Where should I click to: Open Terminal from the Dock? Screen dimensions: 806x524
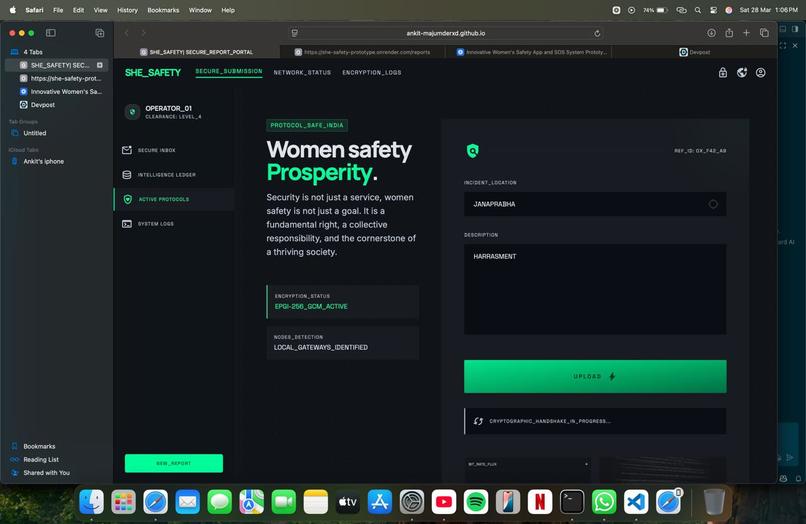pos(572,501)
